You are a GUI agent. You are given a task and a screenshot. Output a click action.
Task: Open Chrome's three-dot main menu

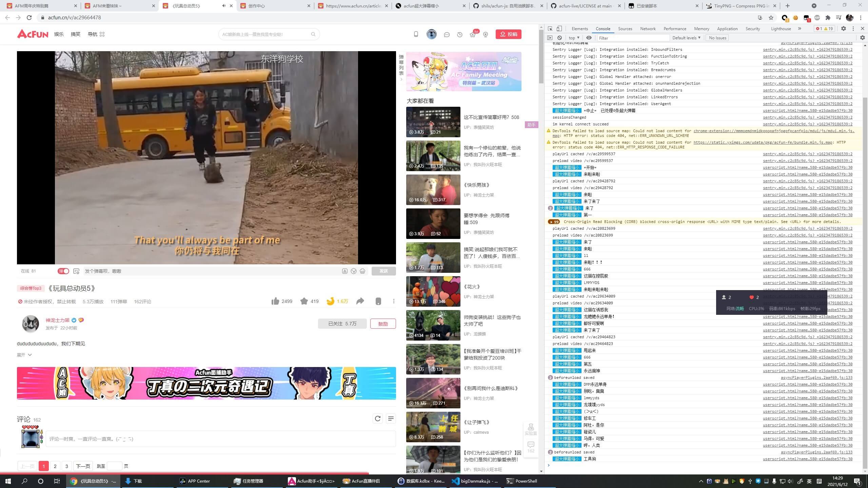(861, 18)
